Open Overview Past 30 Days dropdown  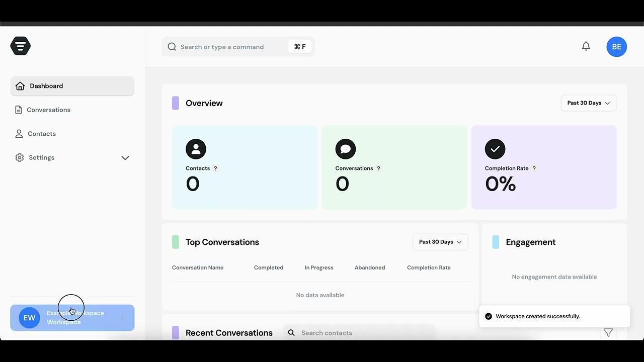(589, 103)
